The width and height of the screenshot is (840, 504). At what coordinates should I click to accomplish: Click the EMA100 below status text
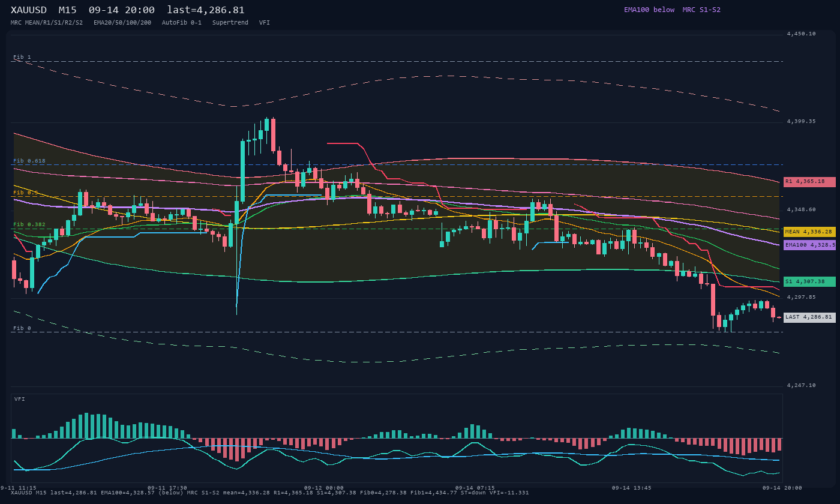click(649, 10)
